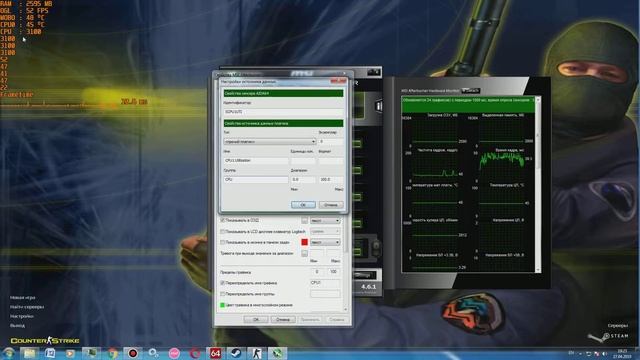
Task: Click Detach in the hardware monitor window
Action: 471,91
